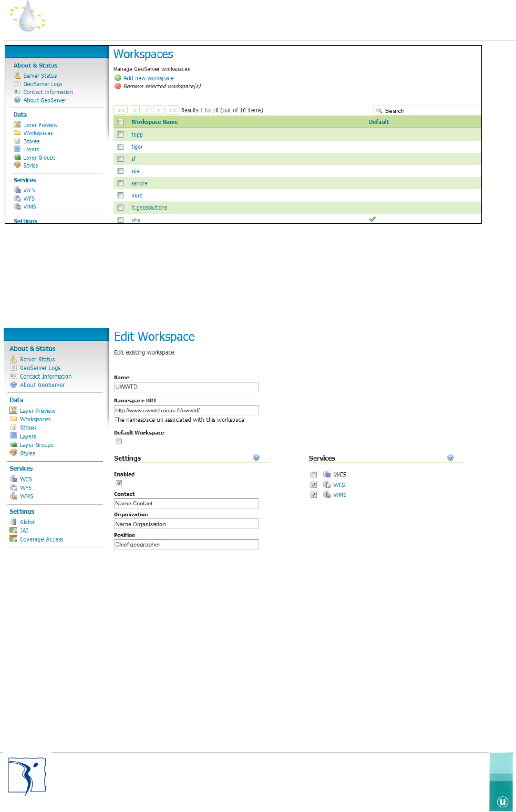
Task: Open Workspaces link on Workspaces list page sidebar
Action: 38,133
